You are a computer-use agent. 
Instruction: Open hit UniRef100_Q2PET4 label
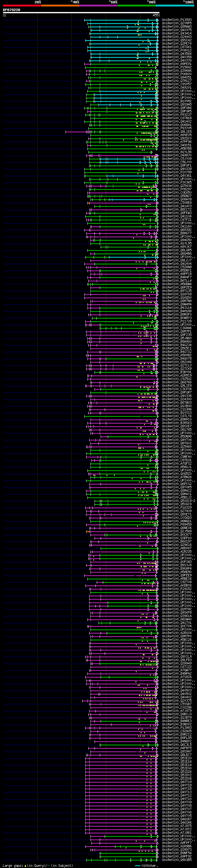click(x=177, y=43)
